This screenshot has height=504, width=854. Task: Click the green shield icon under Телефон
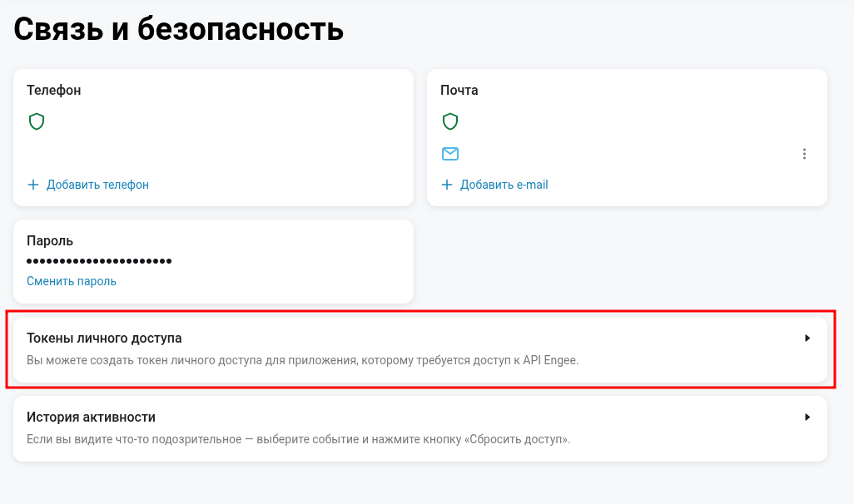coord(37,121)
